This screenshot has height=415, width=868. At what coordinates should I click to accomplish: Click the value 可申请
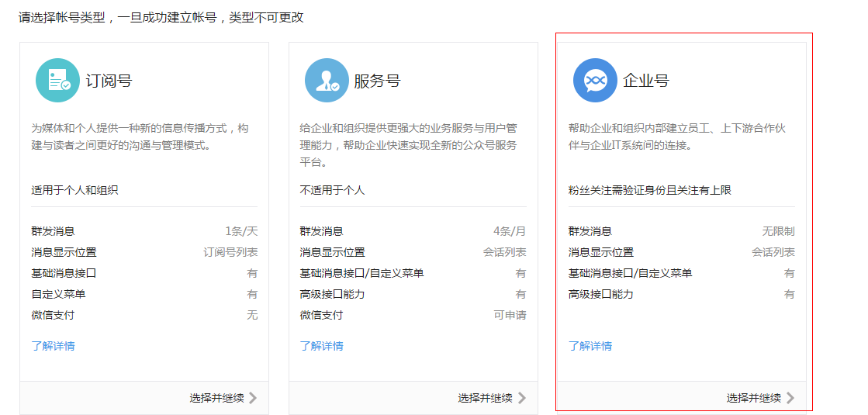[x=510, y=316]
